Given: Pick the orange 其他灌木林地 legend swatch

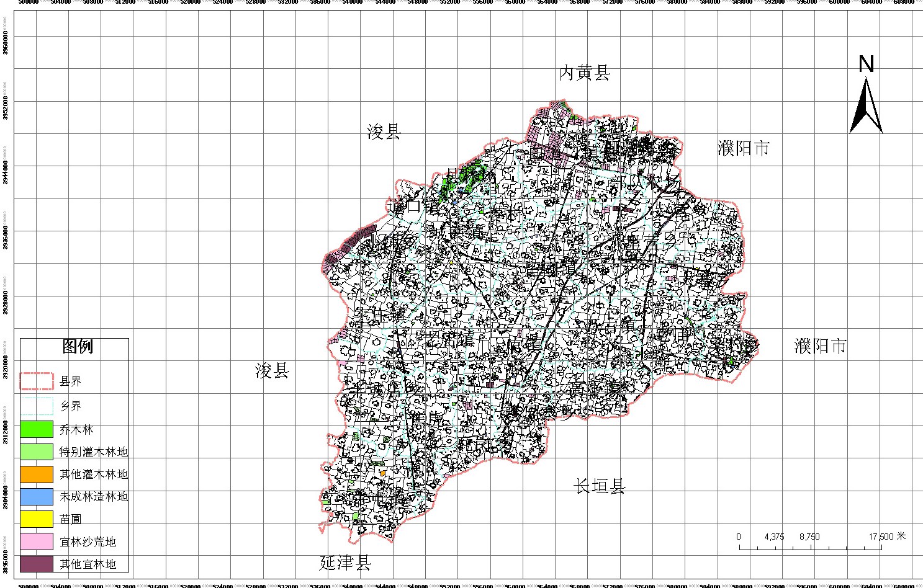Looking at the screenshot, I should [x=37, y=474].
